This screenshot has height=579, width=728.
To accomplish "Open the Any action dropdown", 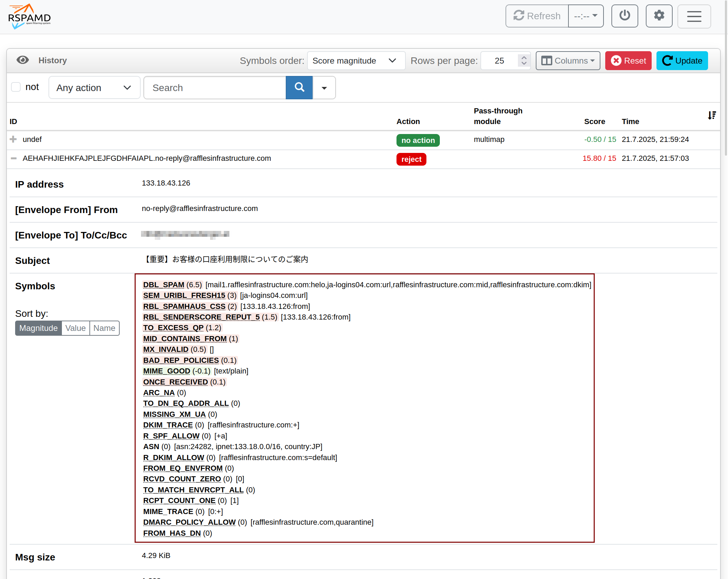I will [94, 88].
